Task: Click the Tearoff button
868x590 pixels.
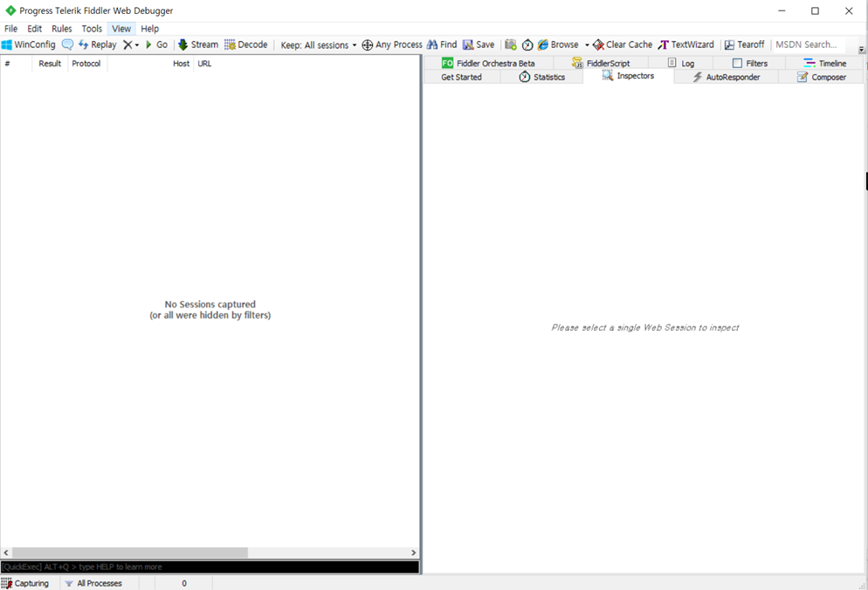Action: [x=745, y=45]
